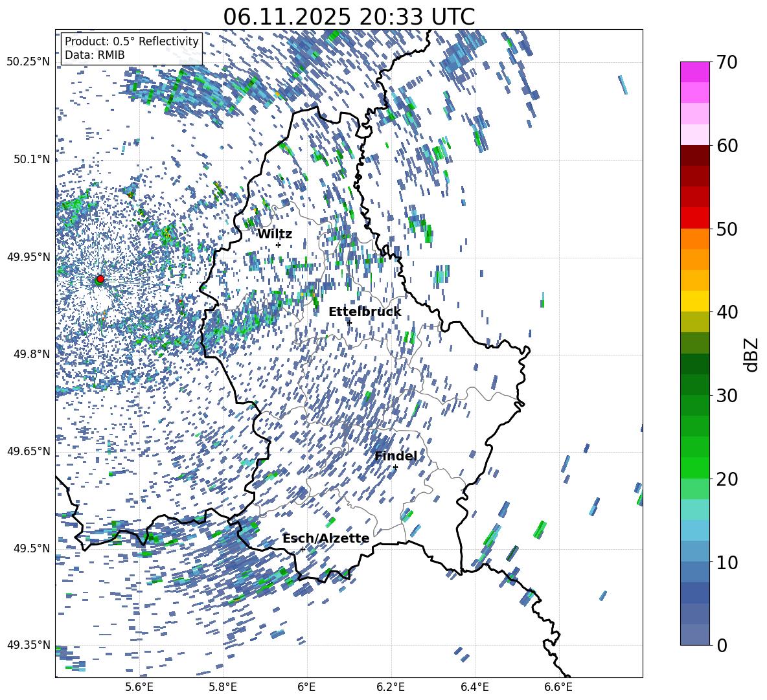This screenshot has width=767, height=700.
Task: Select the Wiltz city label
Action: 275,234
